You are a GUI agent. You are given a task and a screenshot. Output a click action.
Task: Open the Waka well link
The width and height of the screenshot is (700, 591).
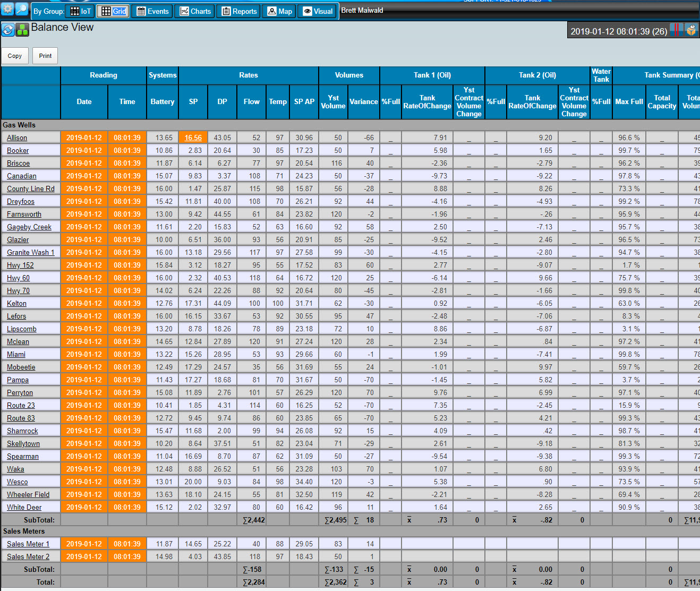tap(15, 469)
